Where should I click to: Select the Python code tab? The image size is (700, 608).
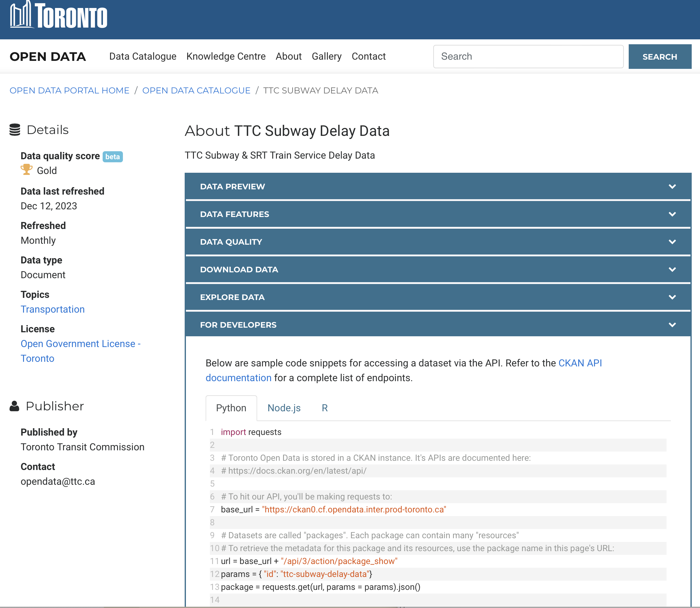point(231,408)
